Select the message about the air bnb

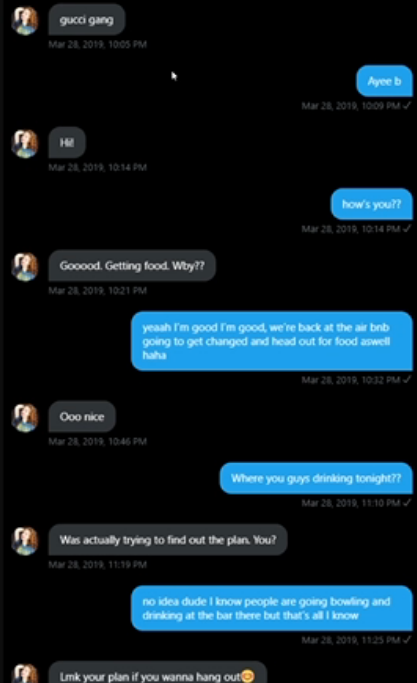(272, 341)
